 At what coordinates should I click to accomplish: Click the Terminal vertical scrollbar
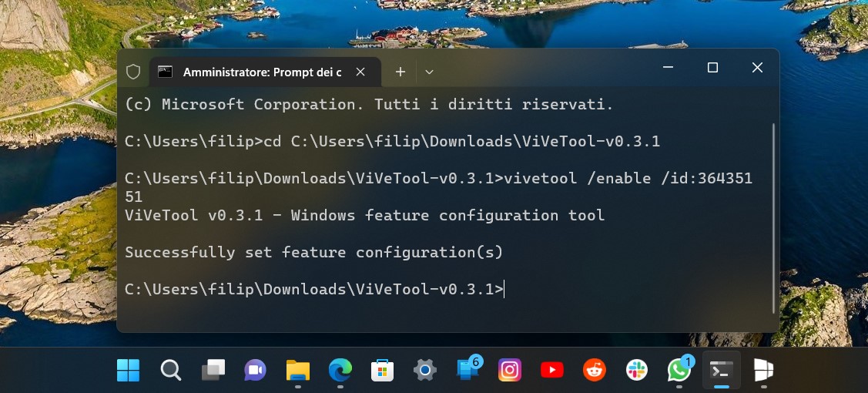(773, 219)
